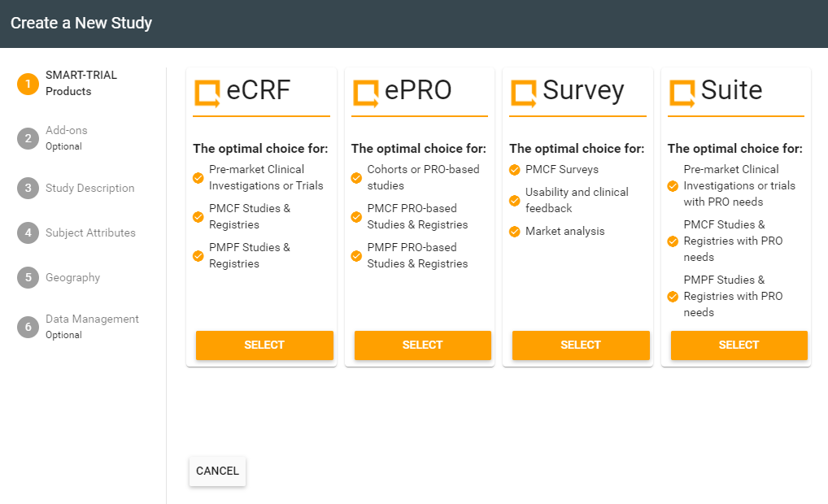Select the Survey product
The width and height of the screenshot is (828, 504).
click(x=581, y=345)
